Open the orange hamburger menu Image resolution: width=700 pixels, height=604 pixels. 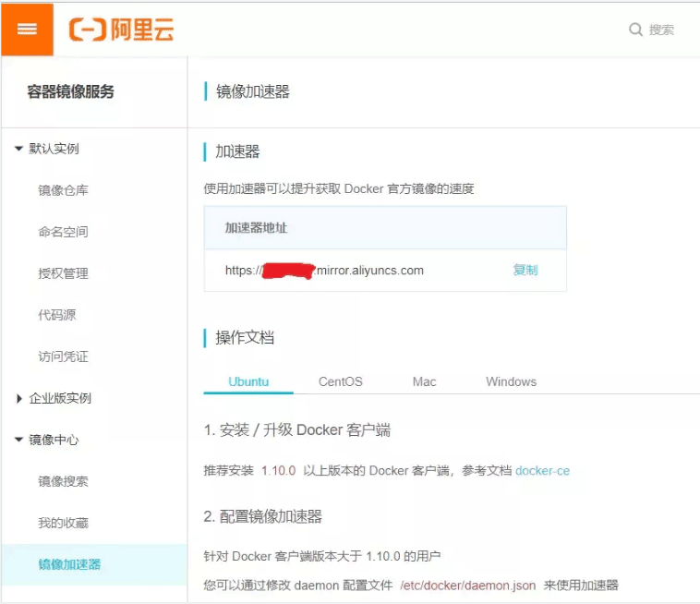(x=27, y=29)
